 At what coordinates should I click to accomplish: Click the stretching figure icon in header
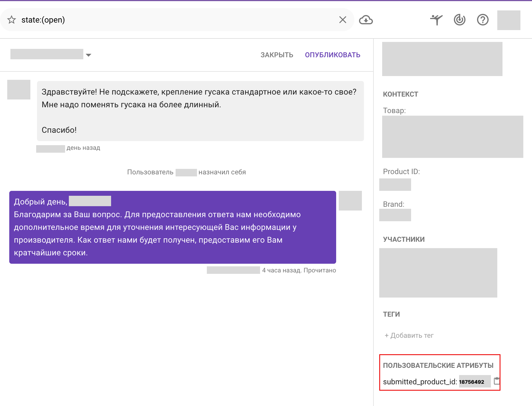point(436,20)
